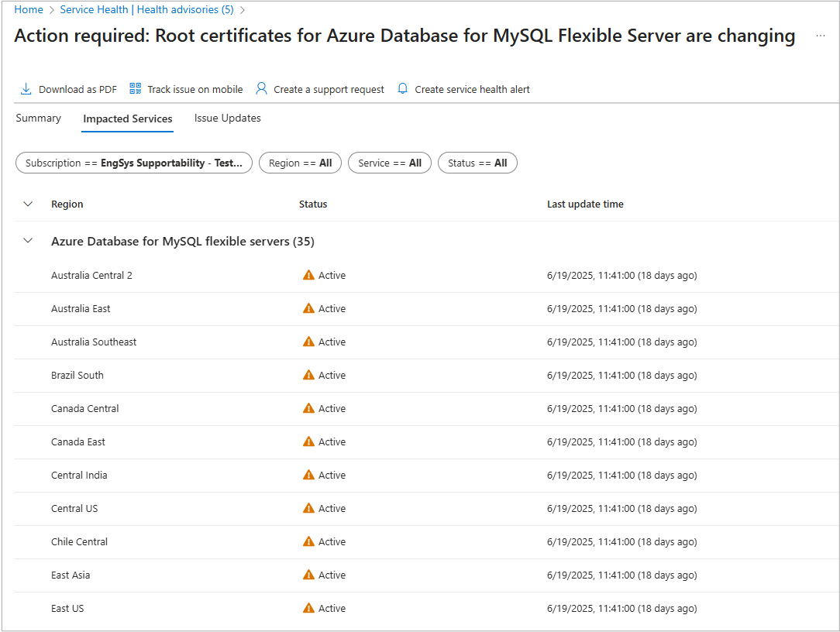Click the Australia Central 2 warning icon

308,275
